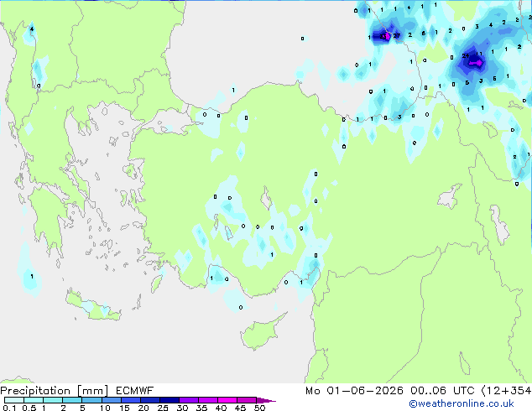Click the legend scale label '50'
This screenshot has height=411, width=532.
tap(259, 408)
